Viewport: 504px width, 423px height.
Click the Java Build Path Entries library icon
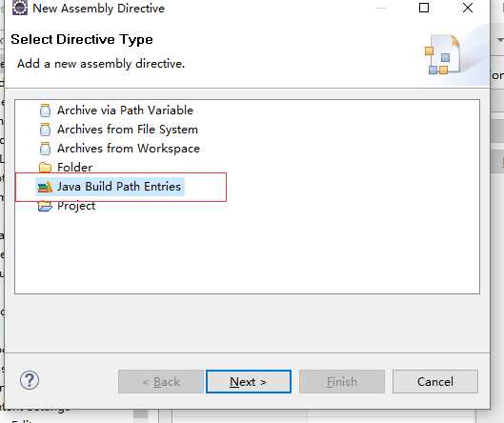(45, 187)
